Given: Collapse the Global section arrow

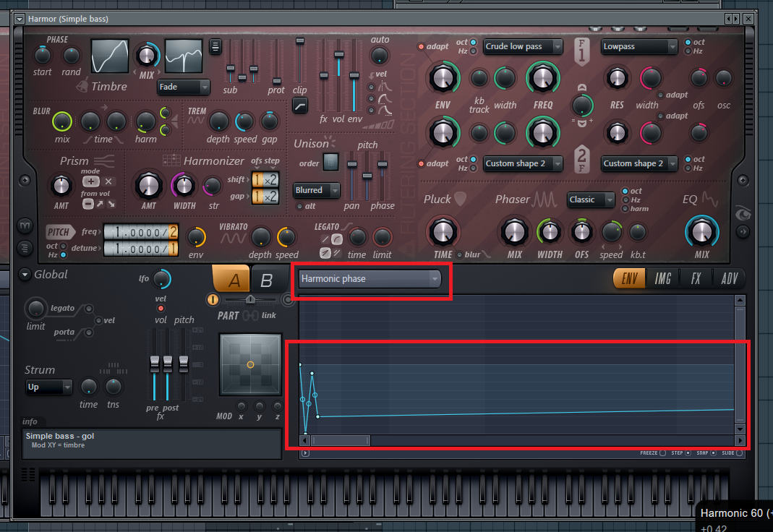Looking at the screenshot, I should pyautogui.click(x=25, y=275).
